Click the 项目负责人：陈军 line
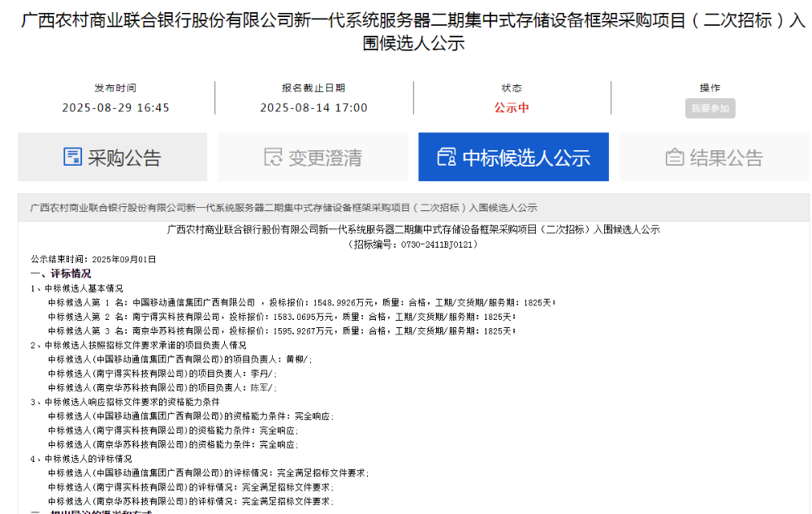This screenshot has height=514, width=812. [162, 387]
